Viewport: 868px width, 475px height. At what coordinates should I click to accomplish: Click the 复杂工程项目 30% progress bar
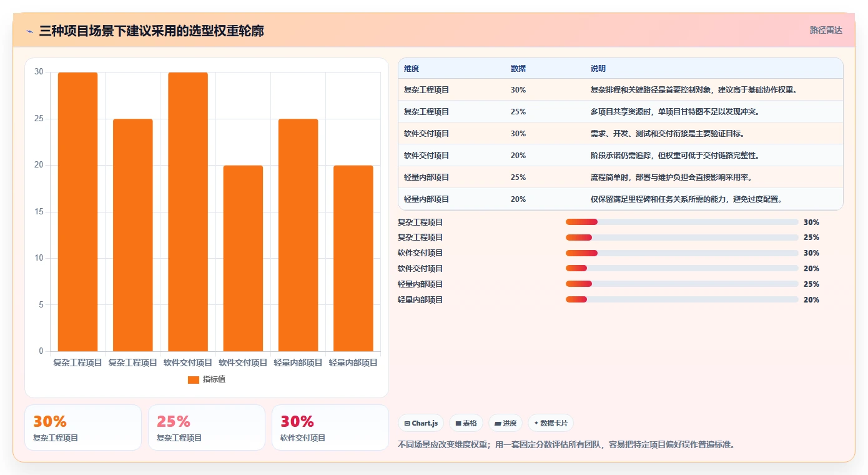682,222
